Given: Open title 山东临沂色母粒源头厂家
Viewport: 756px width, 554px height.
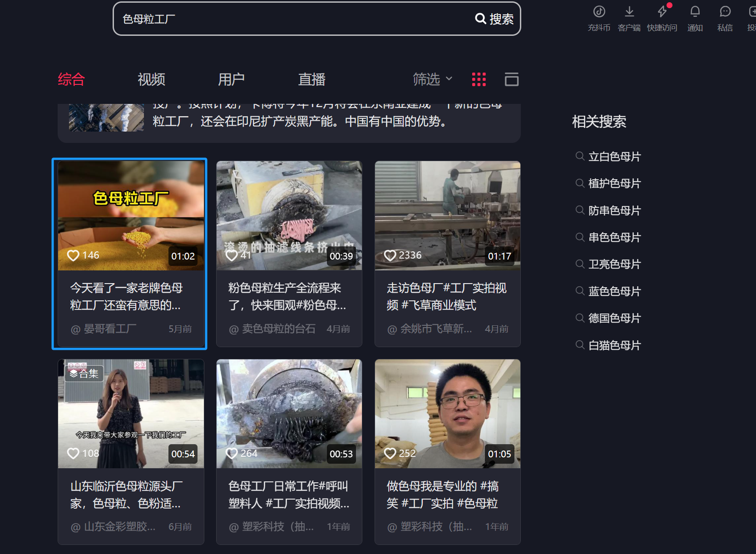Looking at the screenshot, I should tap(126, 495).
